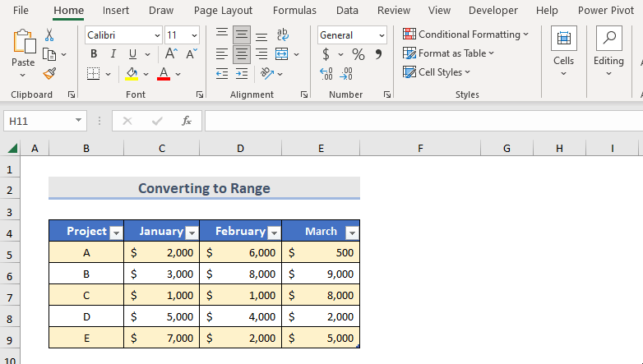Increase font size with large A
The image size is (643, 364).
click(x=171, y=53)
